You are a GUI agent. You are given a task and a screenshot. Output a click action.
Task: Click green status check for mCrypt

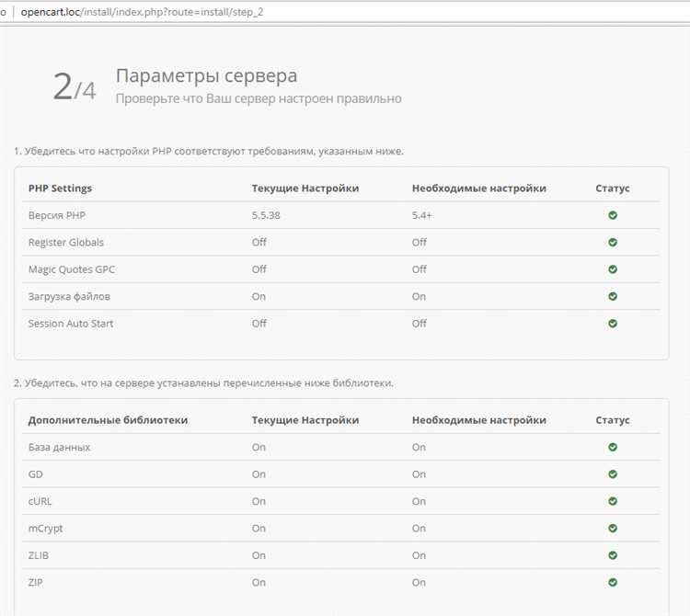tap(613, 529)
